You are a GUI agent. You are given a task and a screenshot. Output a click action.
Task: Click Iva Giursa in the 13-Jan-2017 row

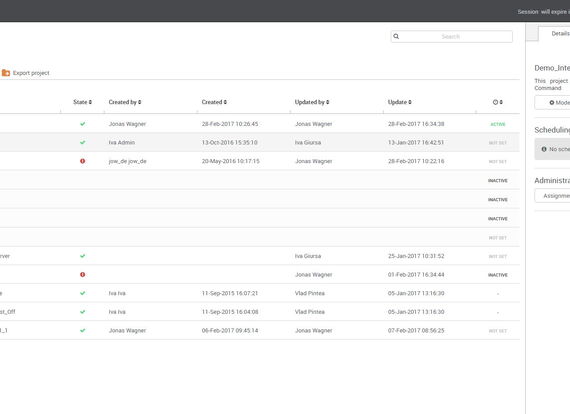point(308,142)
